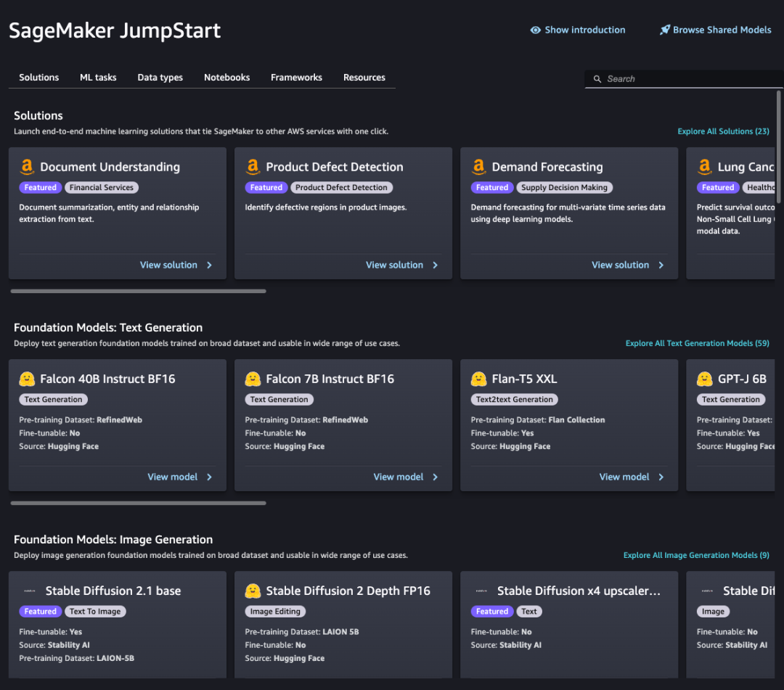Click the Stable Diffusion 2 Depth FP16 title
This screenshot has height=690, width=784.
coord(348,591)
